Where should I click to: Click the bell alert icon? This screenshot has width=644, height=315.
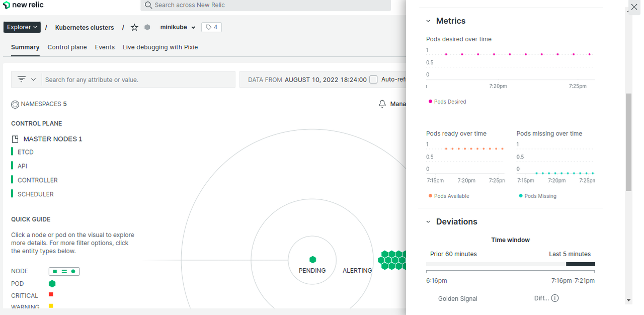[382, 104]
